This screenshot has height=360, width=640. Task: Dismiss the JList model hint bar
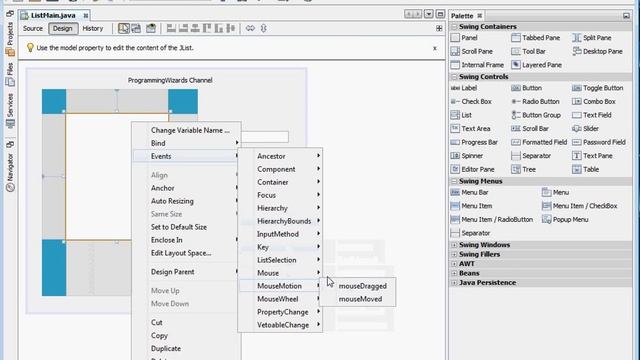(x=435, y=48)
